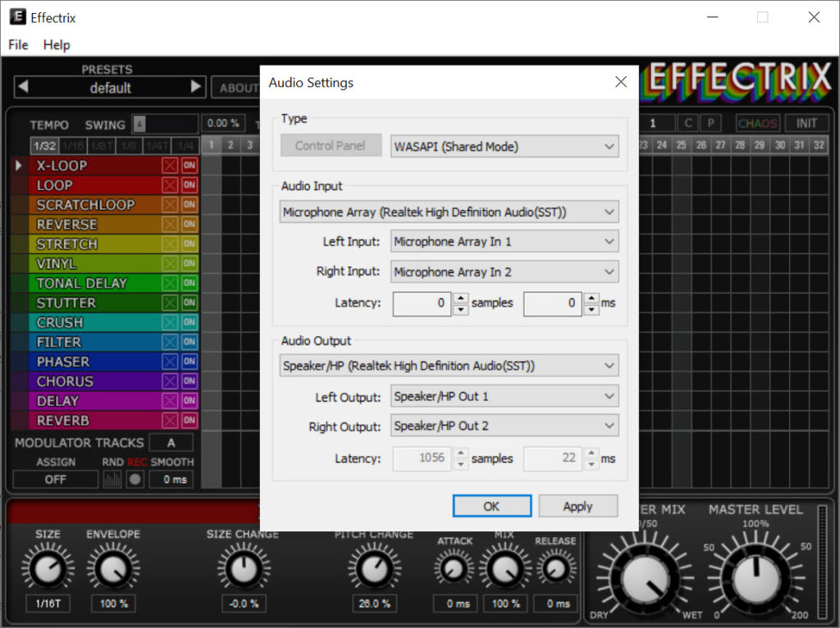Select the 1/32 step resolution tab
This screenshot has width=840, height=628.
(x=44, y=146)
